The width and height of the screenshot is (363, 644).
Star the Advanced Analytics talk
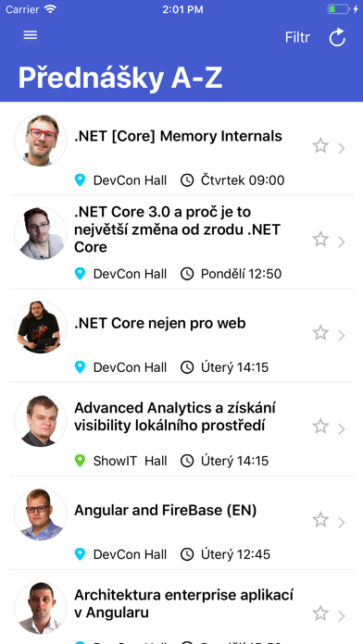click(x=320, y=427)
